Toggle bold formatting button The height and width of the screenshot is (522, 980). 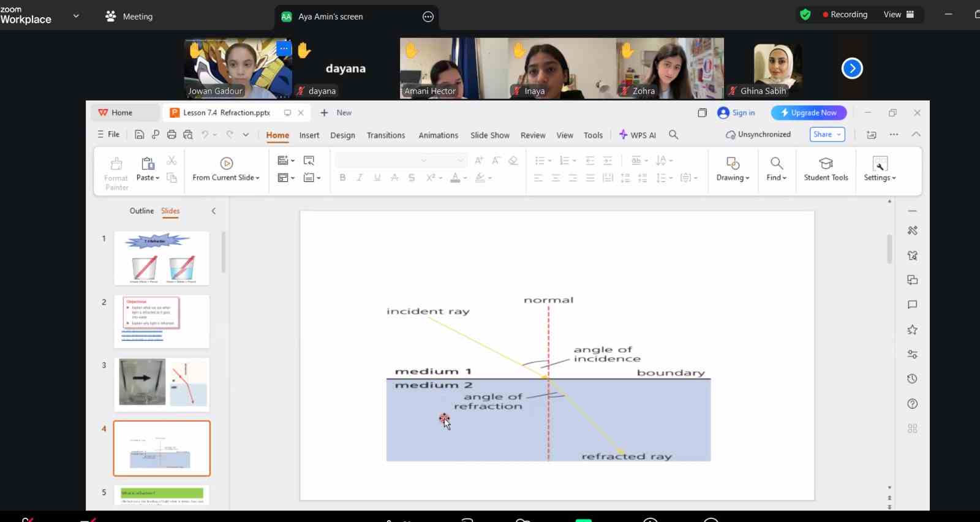342,178
